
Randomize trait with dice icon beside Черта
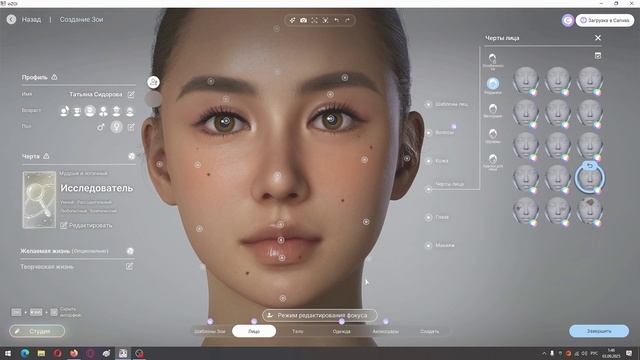coord(131,156)
